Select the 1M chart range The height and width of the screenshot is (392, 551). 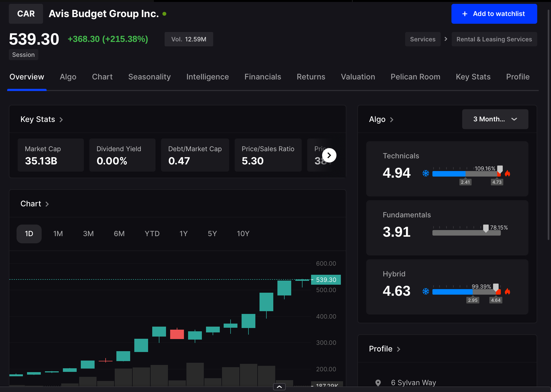click(x=58, y=234)
